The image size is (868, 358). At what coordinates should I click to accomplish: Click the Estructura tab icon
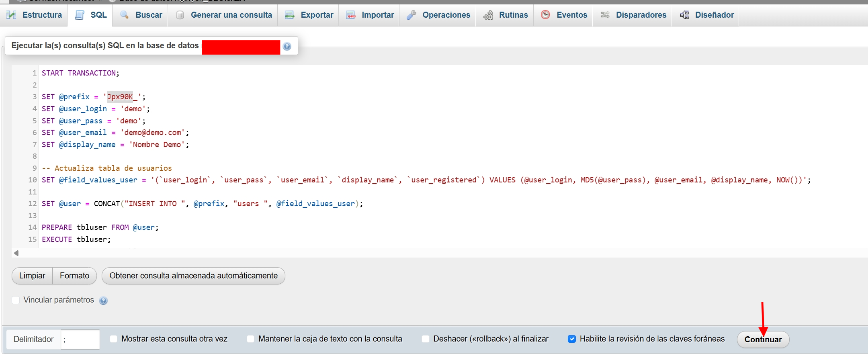[x=12, y=15]
